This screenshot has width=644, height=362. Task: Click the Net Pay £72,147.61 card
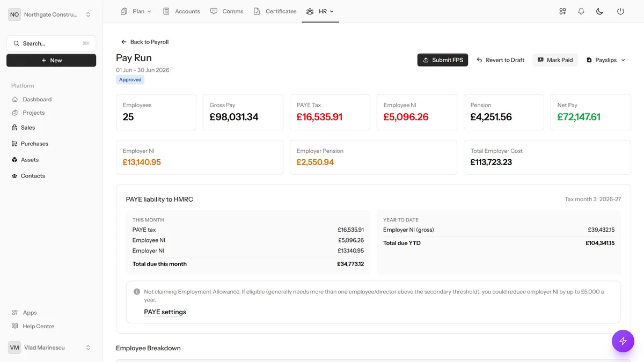[591, 112]
